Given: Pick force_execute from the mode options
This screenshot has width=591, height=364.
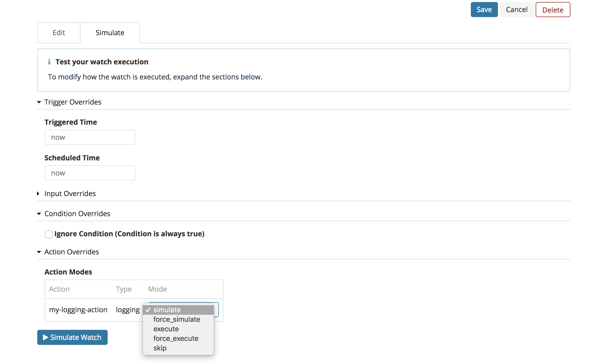Looking at the screenshot, I should click(176, 338).
